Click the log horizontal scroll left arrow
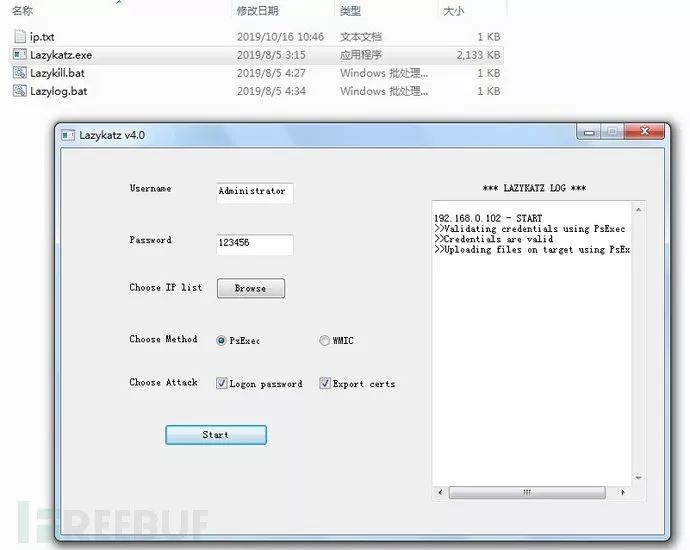 coord(440,492)
